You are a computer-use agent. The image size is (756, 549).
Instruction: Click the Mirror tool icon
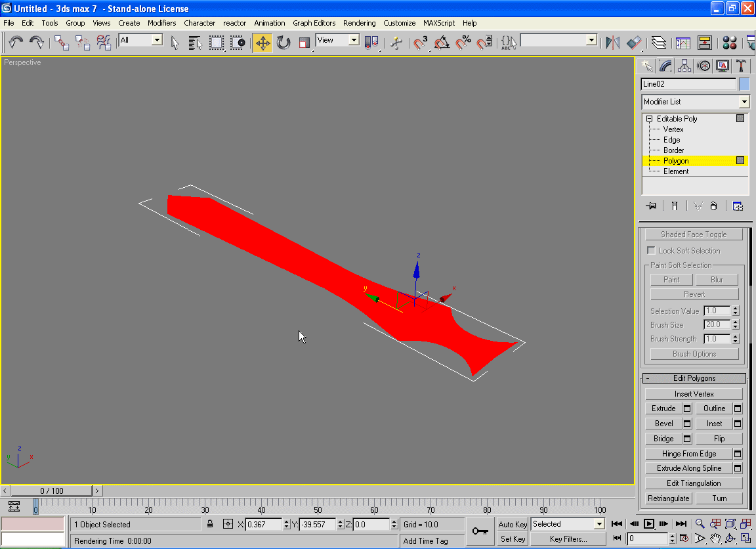click(612, 43)
